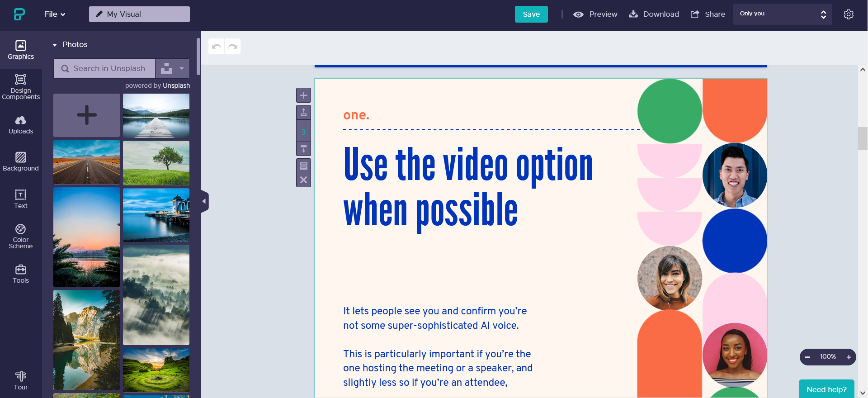Collapse the Photos section

tap(55, 45)
